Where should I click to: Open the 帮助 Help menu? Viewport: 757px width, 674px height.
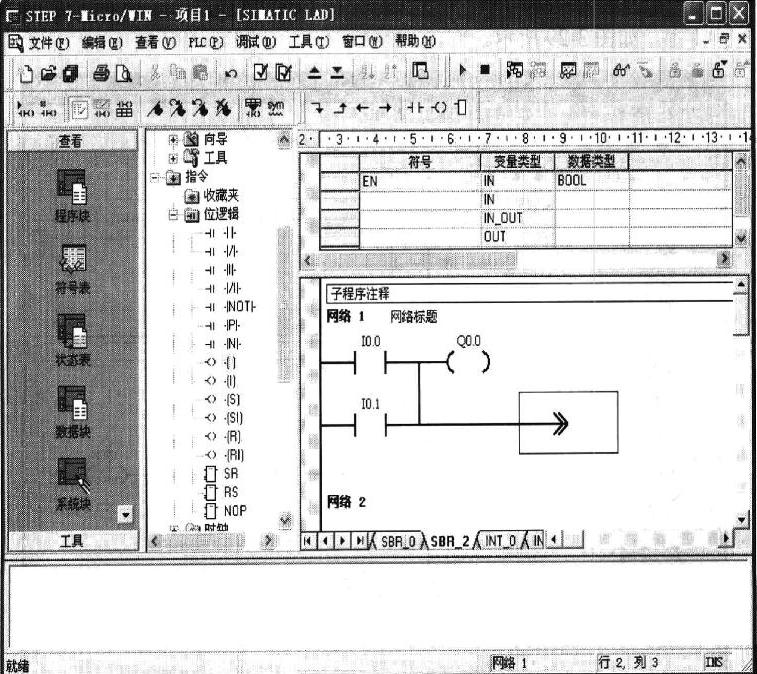click(415, 41)
